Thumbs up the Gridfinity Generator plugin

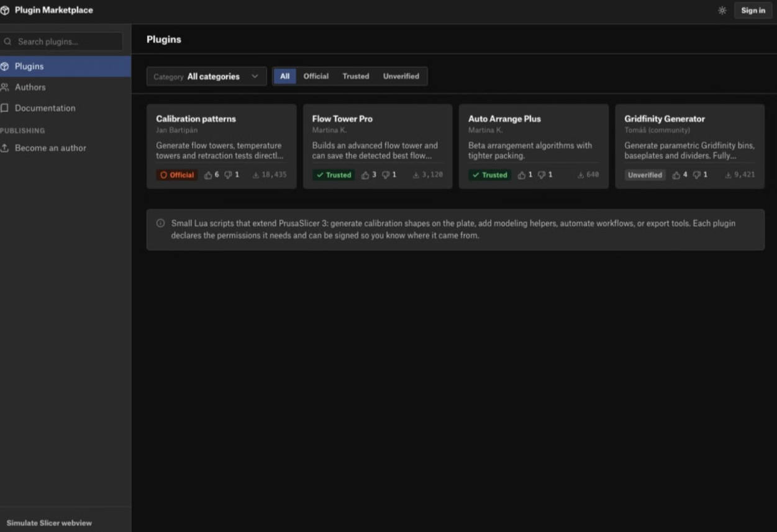click(x=676, y=175)
